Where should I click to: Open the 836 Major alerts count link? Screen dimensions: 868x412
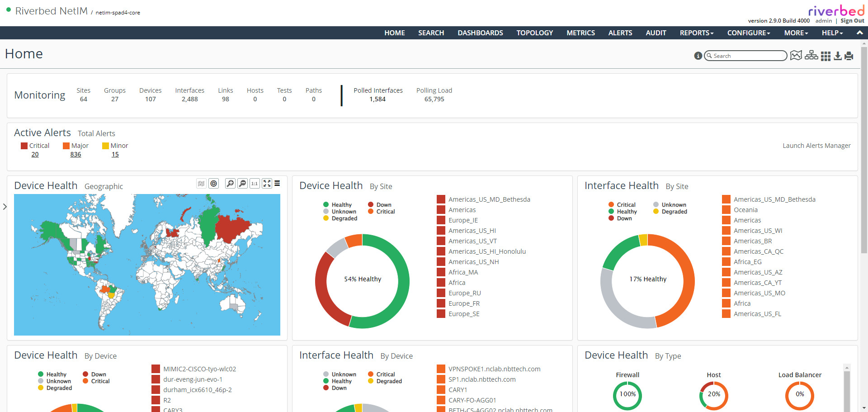coord(75,155)
